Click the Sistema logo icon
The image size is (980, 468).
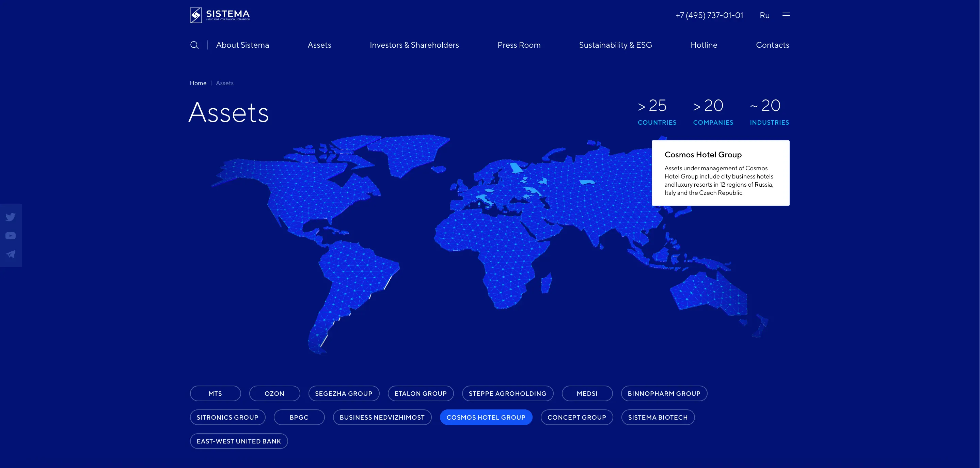(x=196, y=15)
